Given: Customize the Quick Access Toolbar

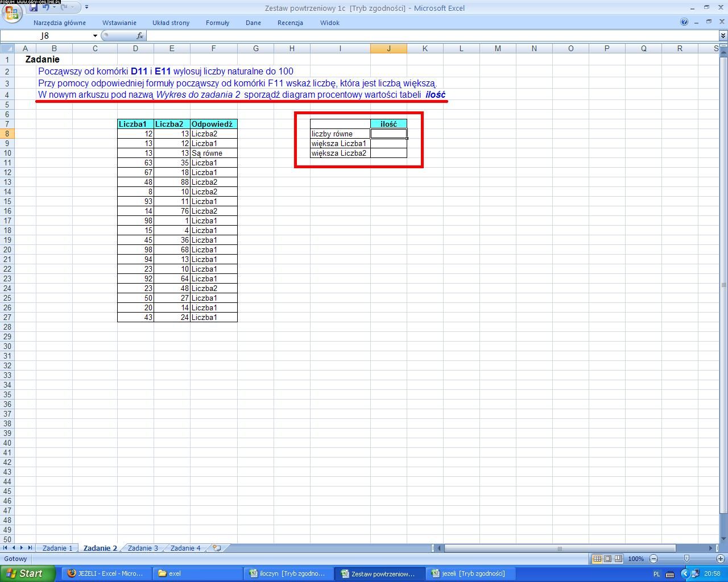Looking at the screenshot, I should [x=86, y=7].
